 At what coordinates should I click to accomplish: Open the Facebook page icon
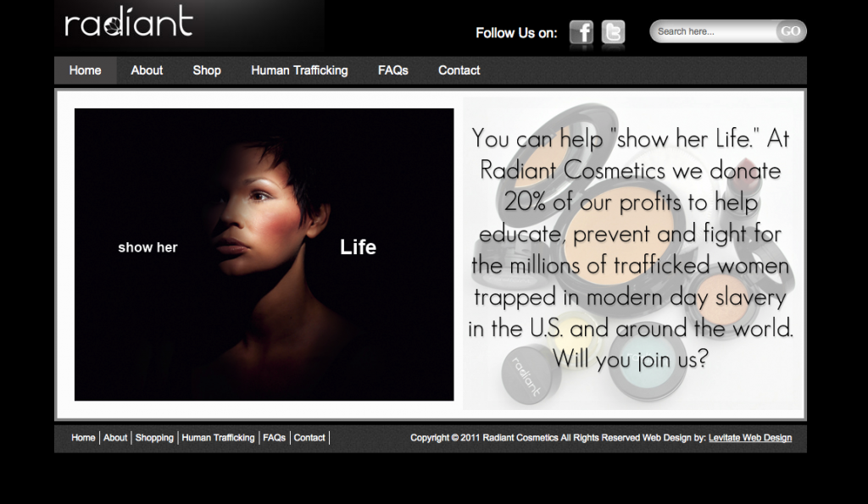coord(581,33)
